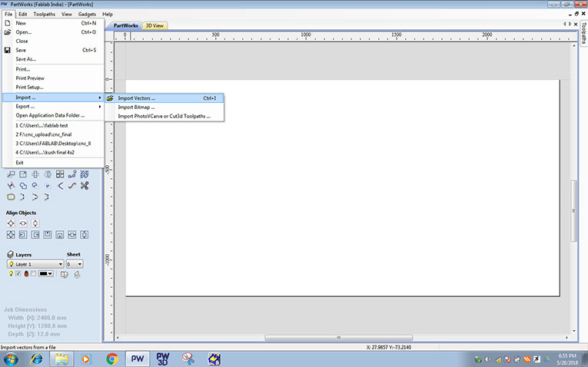Choose Import Bitmap from submenu

coord(164,107)
